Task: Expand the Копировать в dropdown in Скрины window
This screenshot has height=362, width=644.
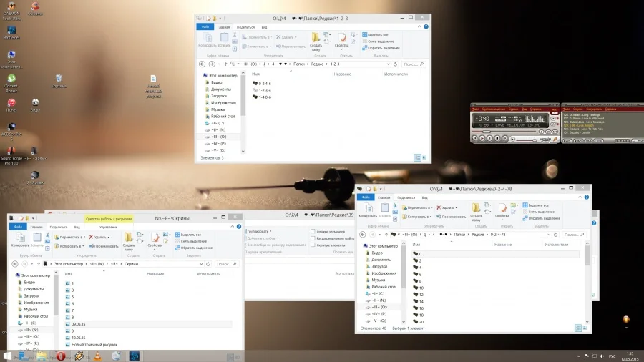Action: pos(69,245)
